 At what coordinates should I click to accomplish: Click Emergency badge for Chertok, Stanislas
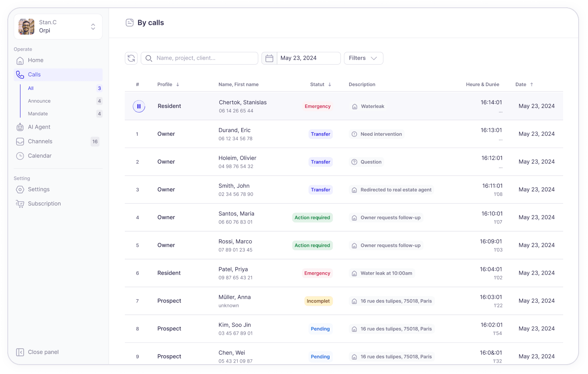point(318,106)
